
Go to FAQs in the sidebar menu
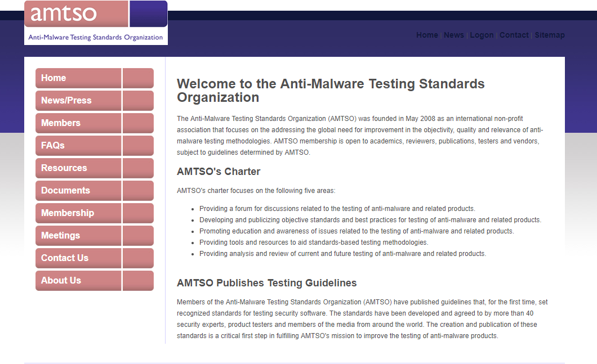[x=95, y=145]
